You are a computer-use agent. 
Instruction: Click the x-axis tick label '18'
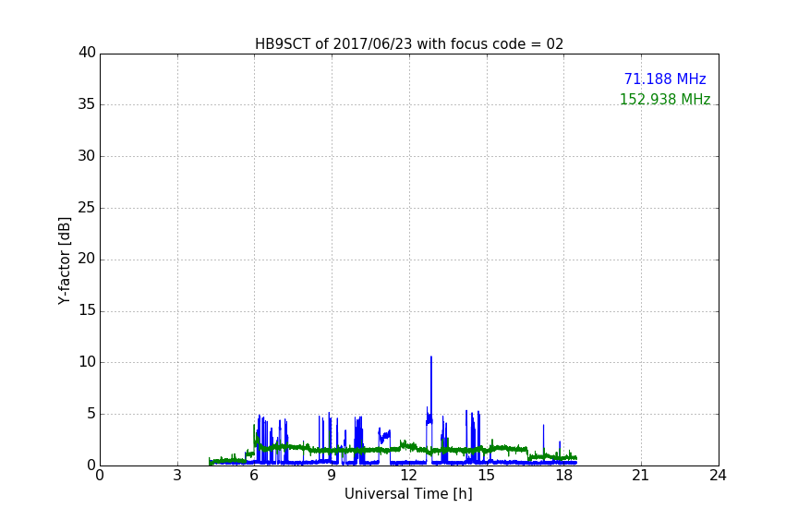pos(564,476)
